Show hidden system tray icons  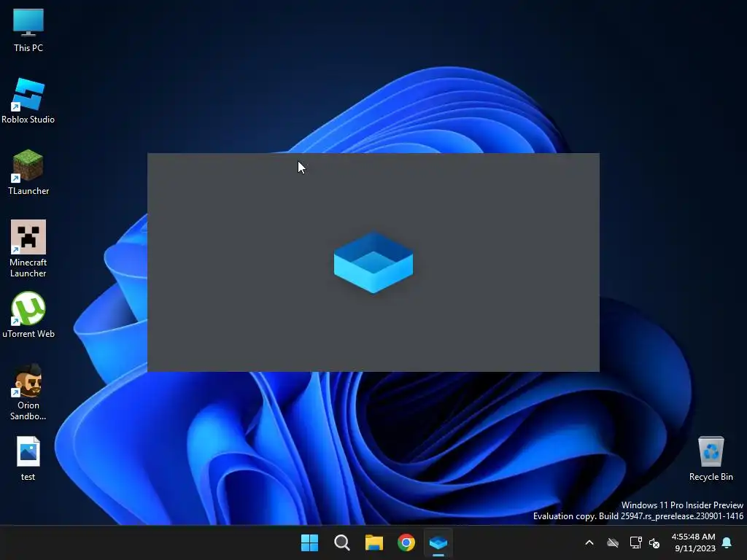point(589,542)
